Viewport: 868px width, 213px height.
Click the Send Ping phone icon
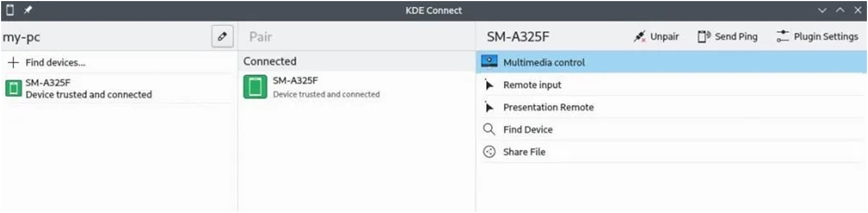tap(704, 37)
